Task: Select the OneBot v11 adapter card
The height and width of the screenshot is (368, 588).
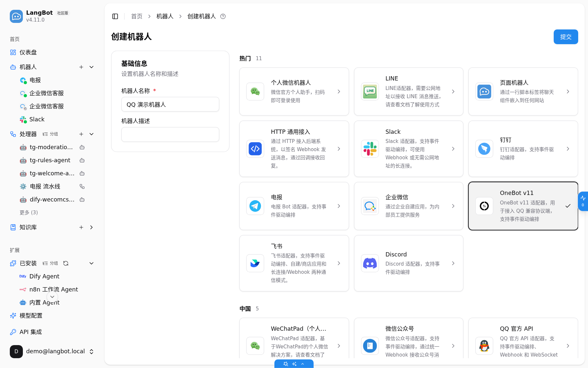Action: (x=523, y=206)
